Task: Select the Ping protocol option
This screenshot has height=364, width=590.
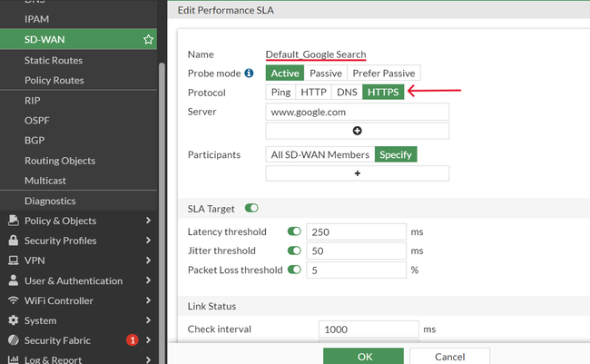Action: [281, 92]
